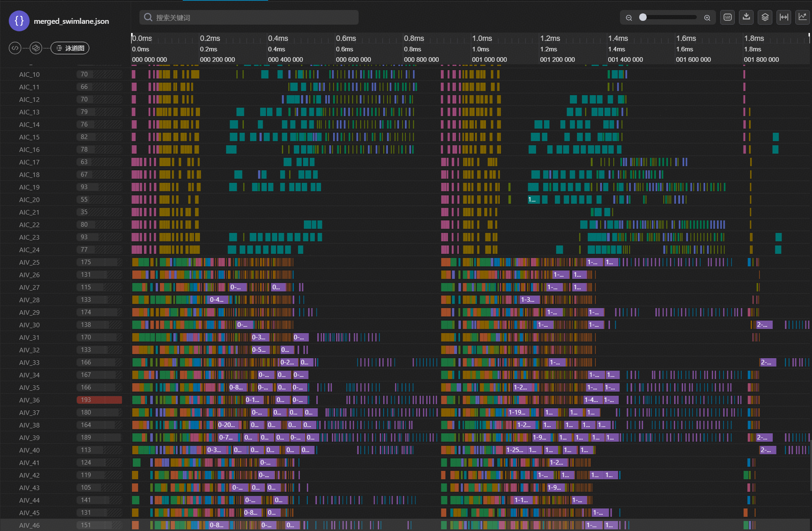Click the merged_swimlane.json file title

(x=71, y=21)
